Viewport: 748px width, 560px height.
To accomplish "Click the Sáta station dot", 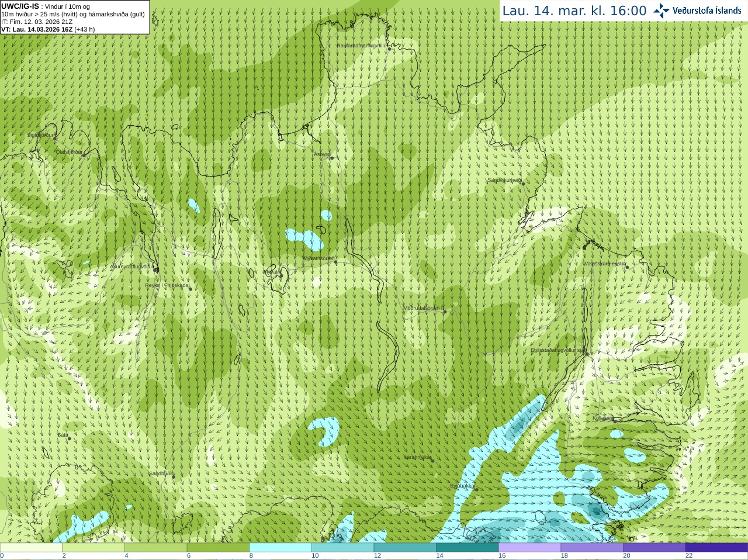I will 69,438.
